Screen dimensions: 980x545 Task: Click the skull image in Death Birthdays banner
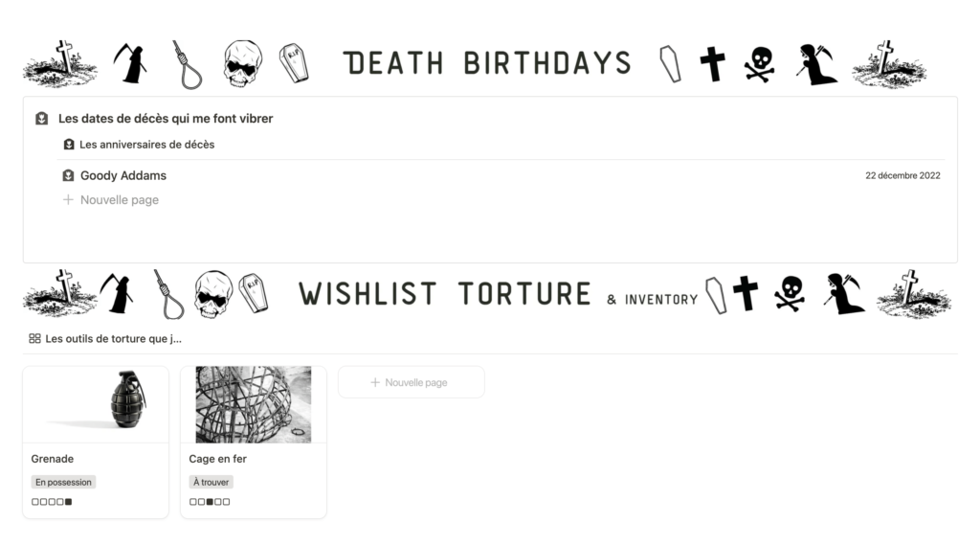coord(242,63)
